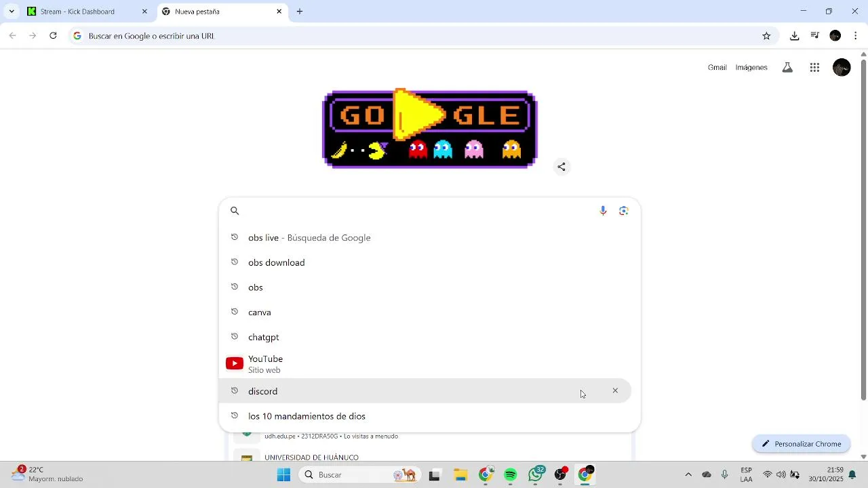Open a new tab with plus button
This screenshot has height=488, width=868.
pos(300,12)
